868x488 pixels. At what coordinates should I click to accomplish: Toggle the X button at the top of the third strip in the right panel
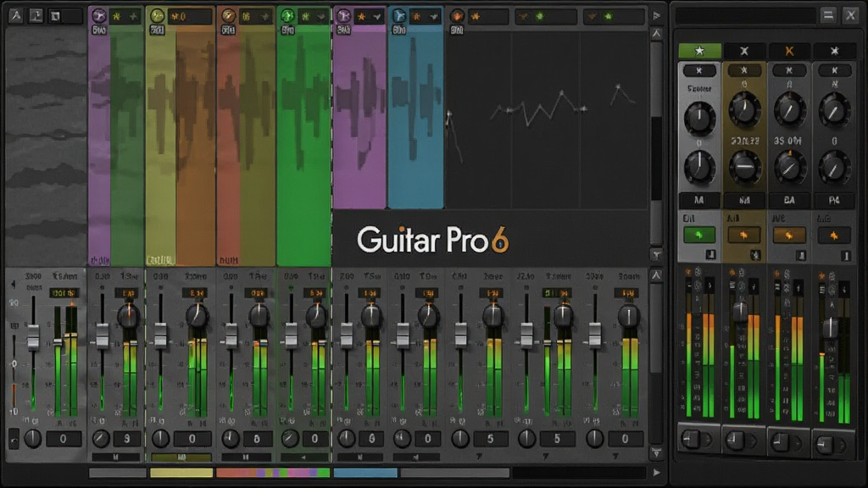click(789, 71)
